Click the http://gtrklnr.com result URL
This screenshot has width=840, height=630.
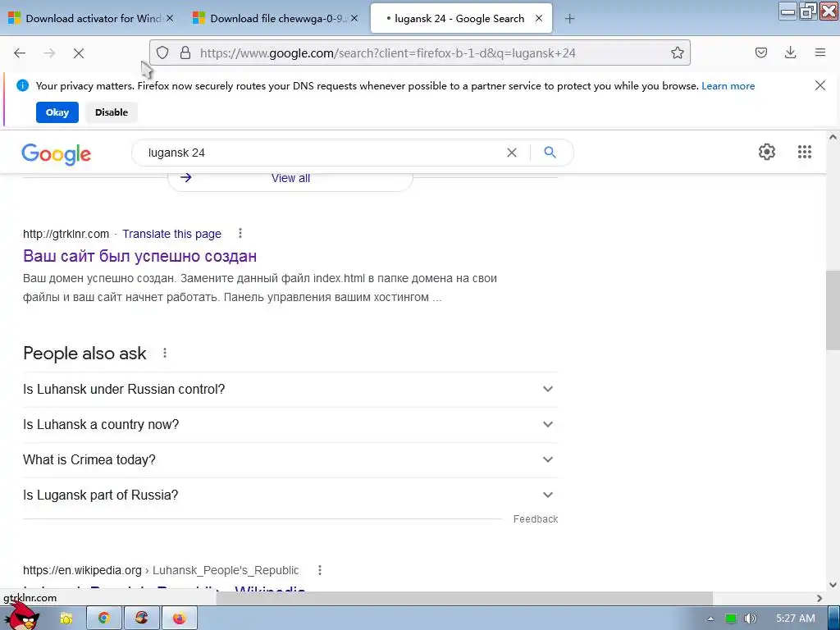(66, 234)
